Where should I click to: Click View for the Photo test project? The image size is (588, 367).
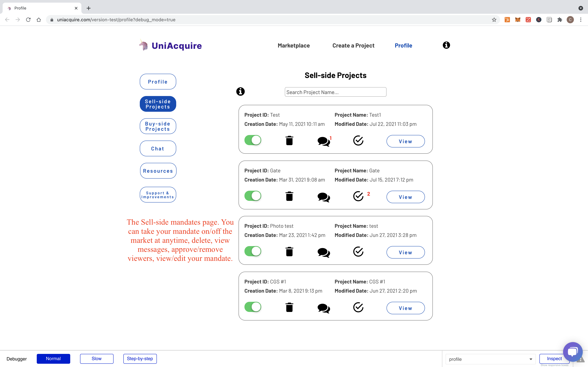point(405,252)
